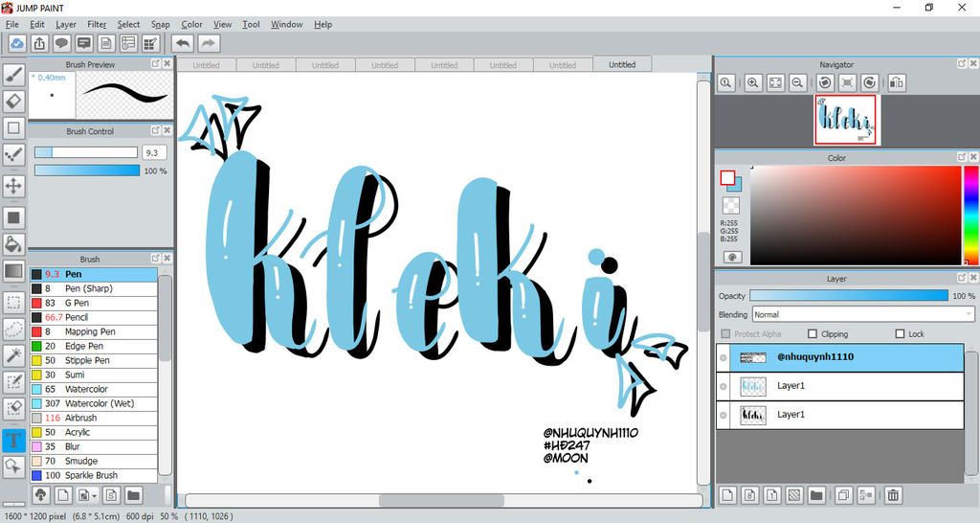Screen dimensions: 980x523
Task: Select the Lasso selection tool
Action: [x=13, y=330]
